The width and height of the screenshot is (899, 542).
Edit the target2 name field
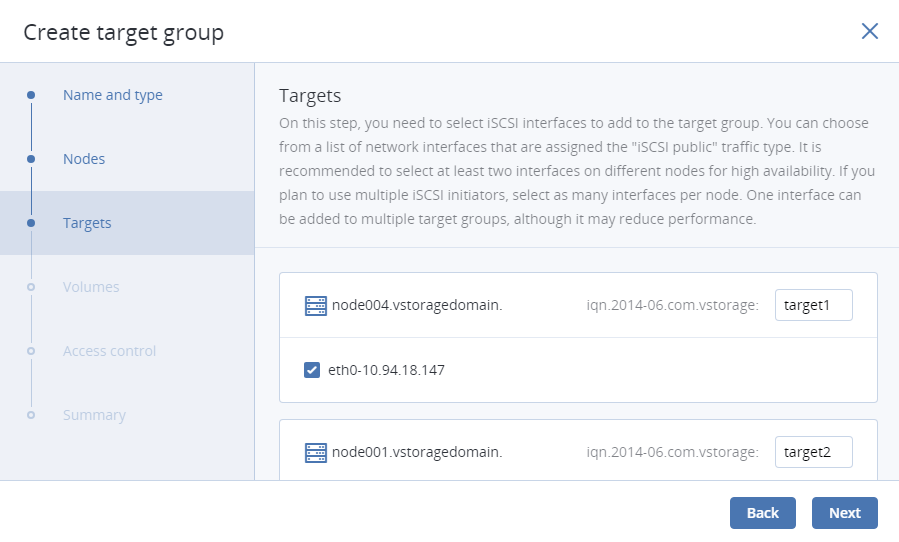point(813,453)
